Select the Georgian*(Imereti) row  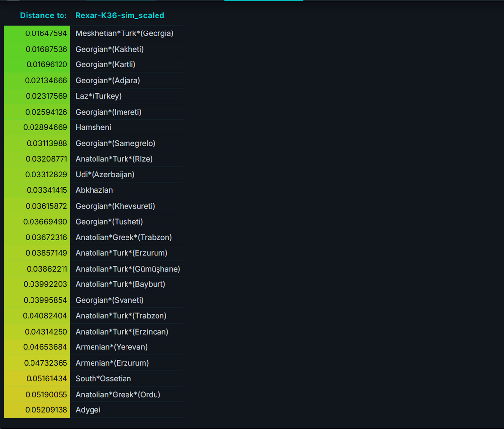[94, 112]
